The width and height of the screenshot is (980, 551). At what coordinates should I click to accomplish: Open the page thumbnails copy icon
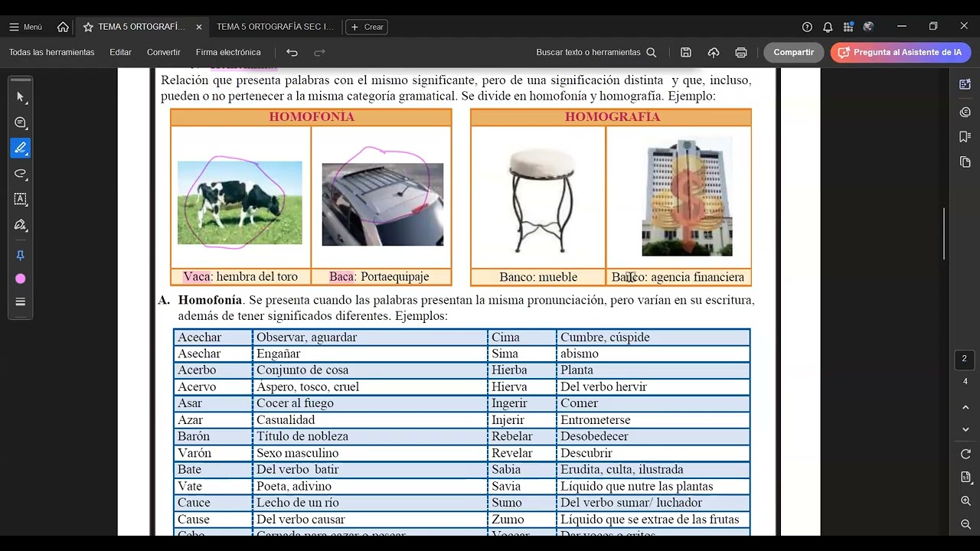click(x=965, y=162)
